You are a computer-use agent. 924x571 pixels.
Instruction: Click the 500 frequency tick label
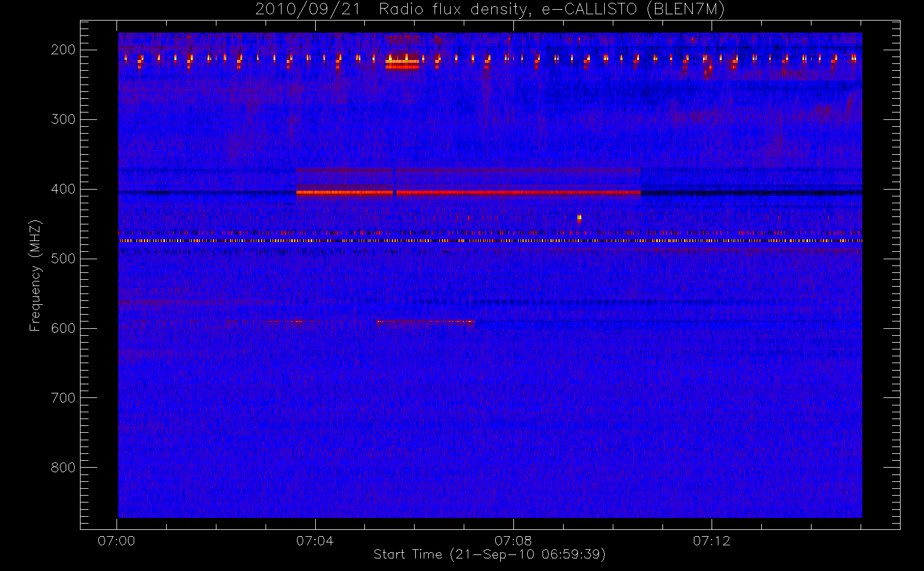click(63, 259)
